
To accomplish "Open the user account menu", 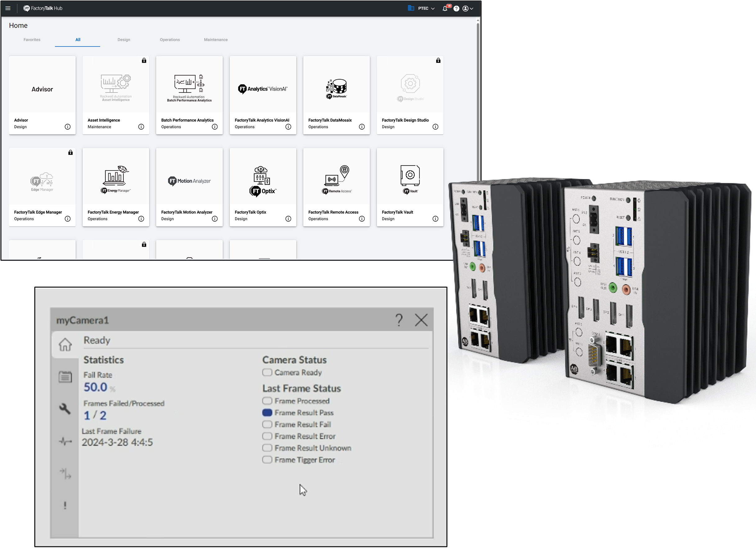I will [x=468, y=9].
